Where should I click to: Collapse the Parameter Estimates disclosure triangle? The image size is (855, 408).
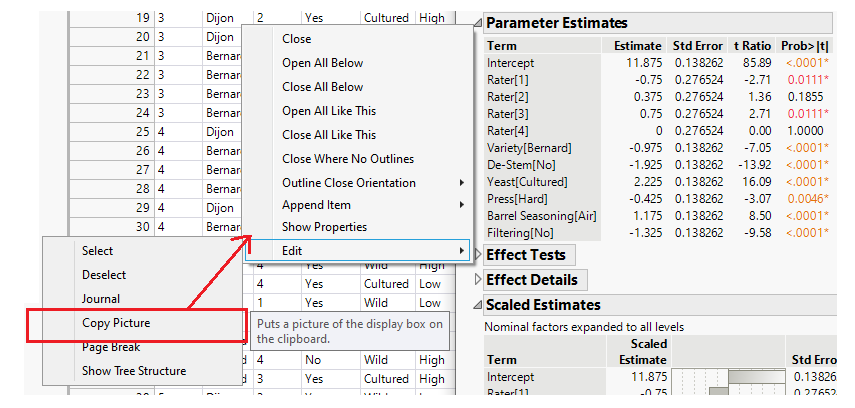(478, 23)
